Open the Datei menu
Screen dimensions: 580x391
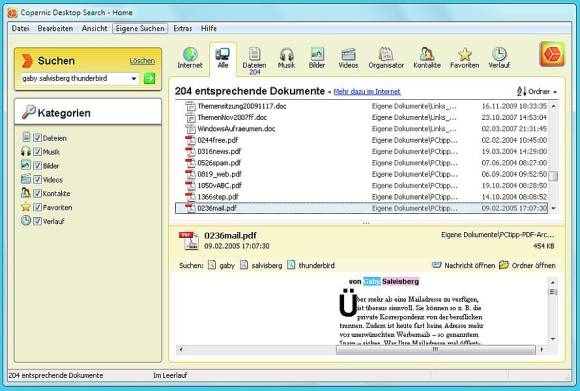point(20,28)
